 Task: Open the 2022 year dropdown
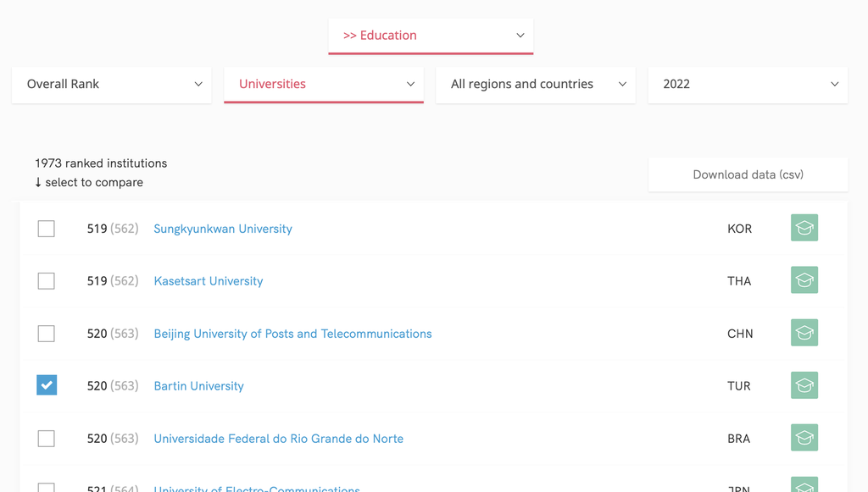pyautogui.click(x=748, y=85)
